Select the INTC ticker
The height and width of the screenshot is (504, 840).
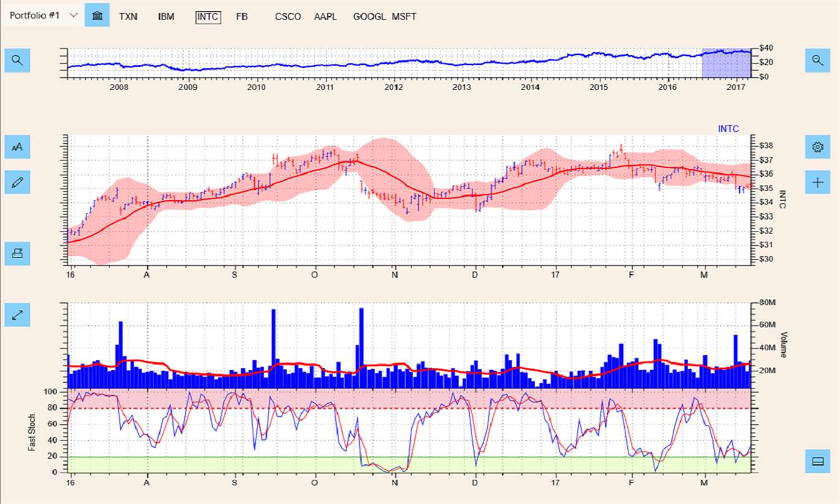(208, 17)
